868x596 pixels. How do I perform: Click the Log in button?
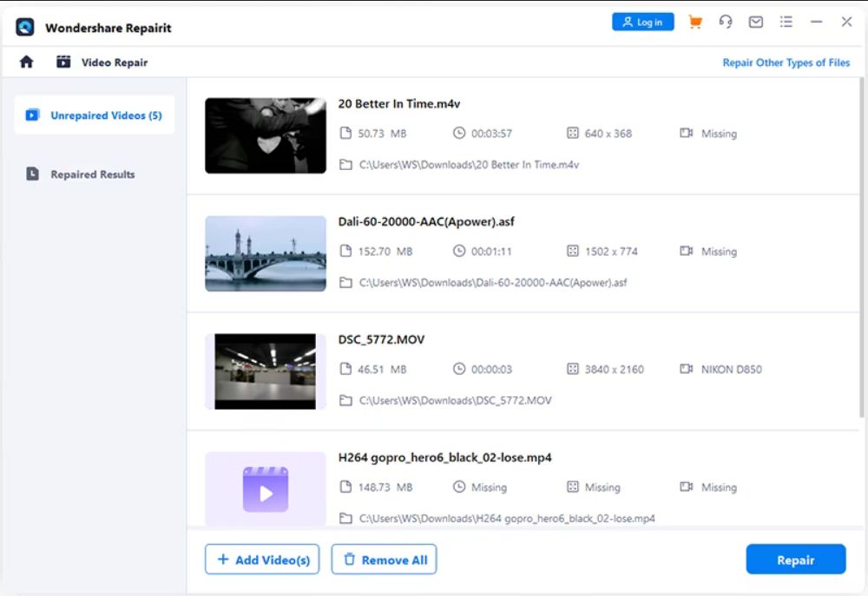642,22
